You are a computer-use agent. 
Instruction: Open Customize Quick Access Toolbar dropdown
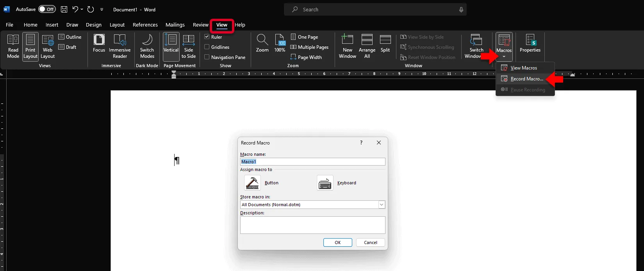102,9
